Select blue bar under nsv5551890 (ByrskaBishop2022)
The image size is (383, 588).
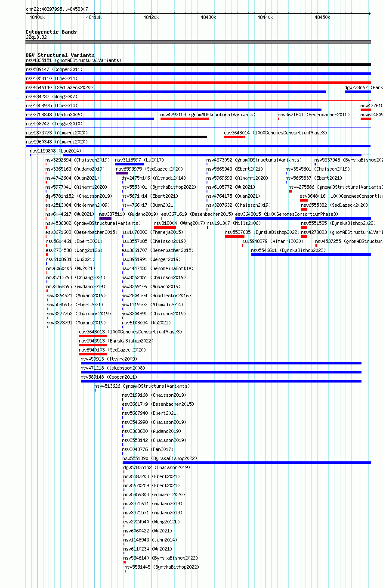pos(247,463)
